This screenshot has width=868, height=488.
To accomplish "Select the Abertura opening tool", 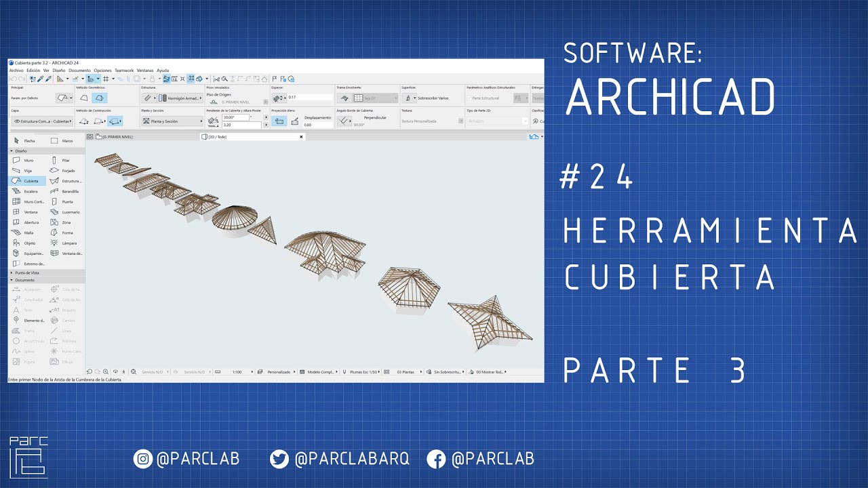I will (27, 222).
